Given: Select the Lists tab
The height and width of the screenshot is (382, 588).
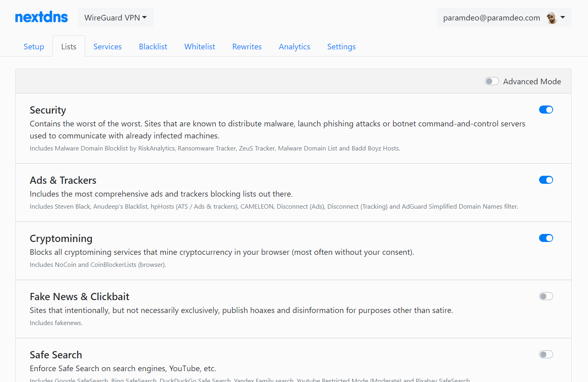Looking at the screenshot, I should tap(69, 47).
